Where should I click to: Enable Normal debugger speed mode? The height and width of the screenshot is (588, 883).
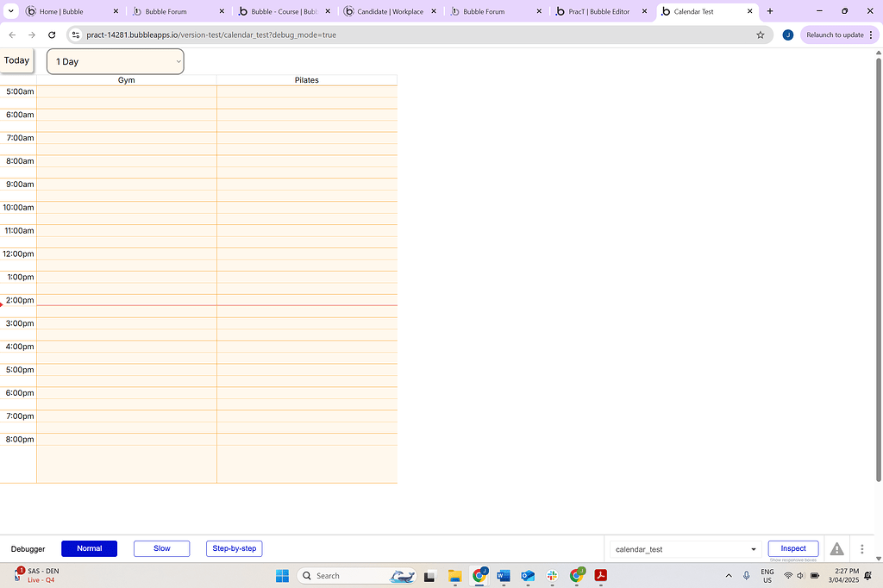click(x=89, y=548)
